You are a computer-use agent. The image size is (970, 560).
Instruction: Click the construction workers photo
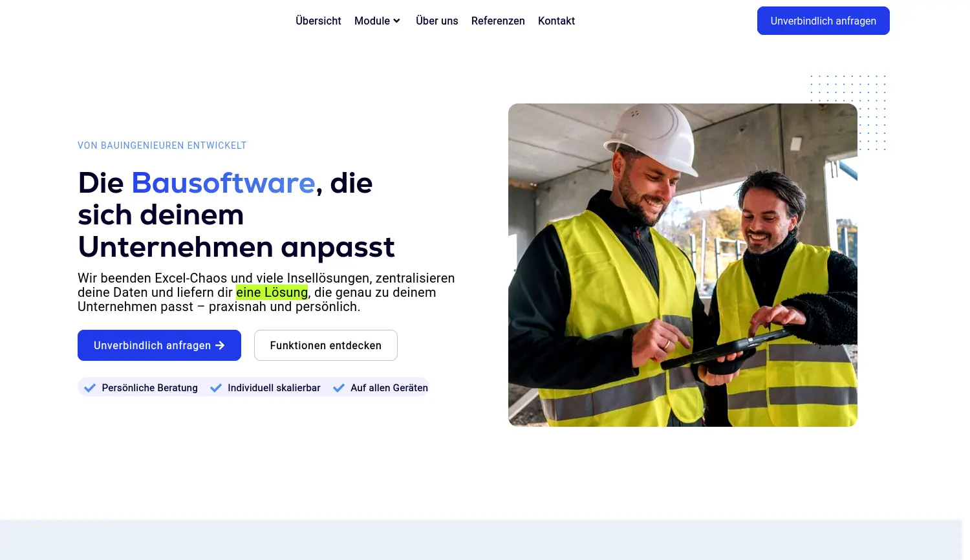(x=683, y=264)
